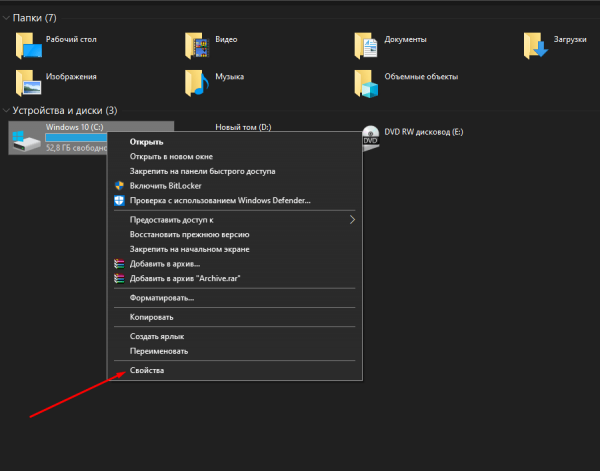The height and width of the screenshot is (471, 600).
Task: Select the Новый том (D:) drive label
Action: click(243, 127)
